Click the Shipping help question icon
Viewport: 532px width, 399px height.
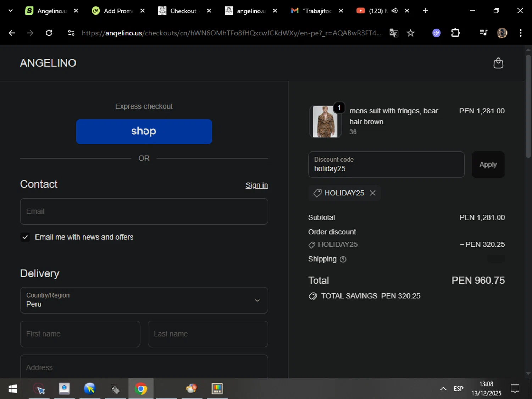(x=343, y=259)
